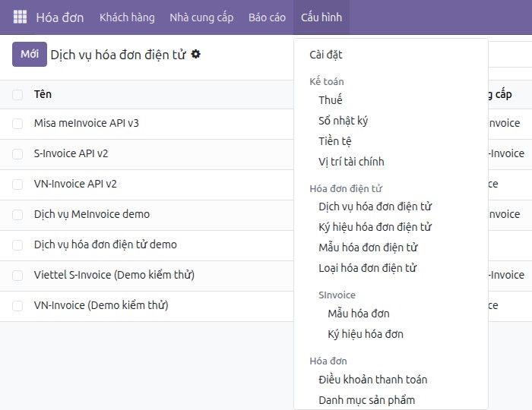Check the VN-Invoice API v2 row checkbox
The height and width of the screenshot is (410, 532).
[17, 184]
